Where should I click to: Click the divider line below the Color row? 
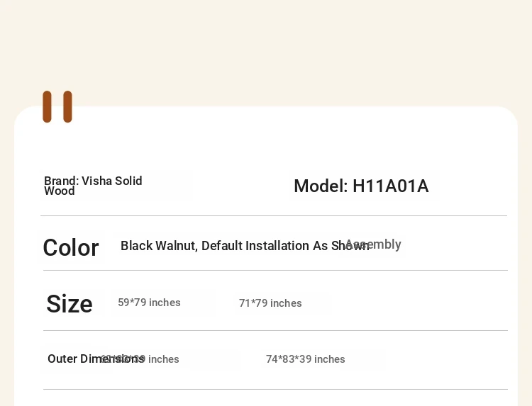(275, 271)
